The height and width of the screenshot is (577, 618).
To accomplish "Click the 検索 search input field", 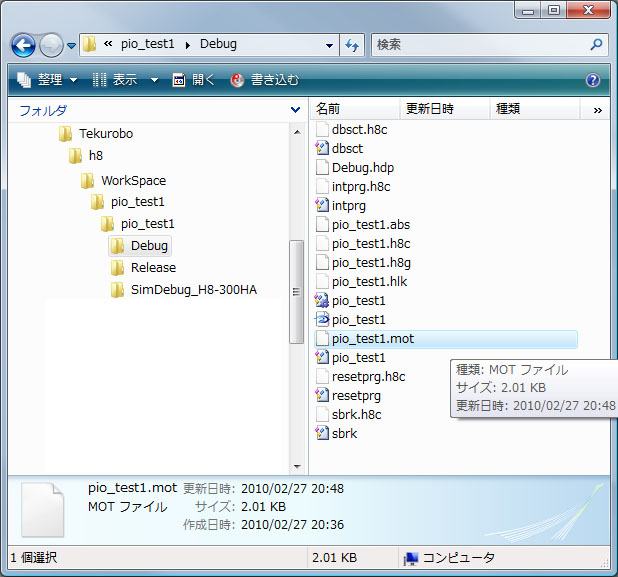I will [480, 45].
